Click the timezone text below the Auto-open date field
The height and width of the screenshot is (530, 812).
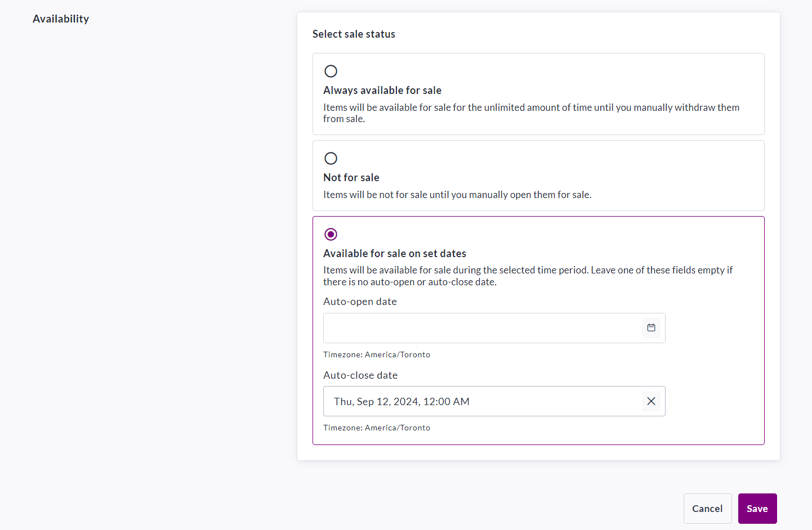coord(377,354)
